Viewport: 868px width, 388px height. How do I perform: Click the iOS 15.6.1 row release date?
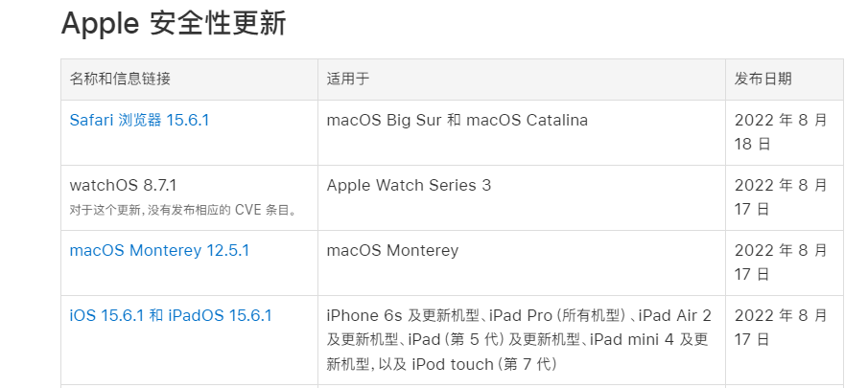pyautogui.click(x=781, y=328)
